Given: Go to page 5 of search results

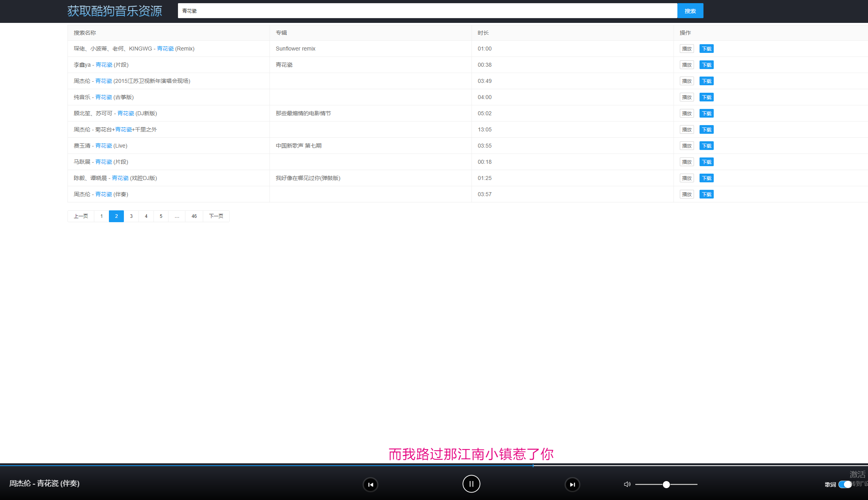Looking at the screenshot, I should (161, 216).
